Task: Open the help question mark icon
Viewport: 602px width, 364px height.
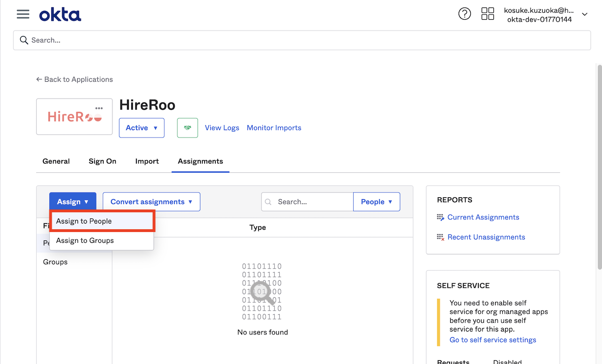Action: [x=464, y=14]
